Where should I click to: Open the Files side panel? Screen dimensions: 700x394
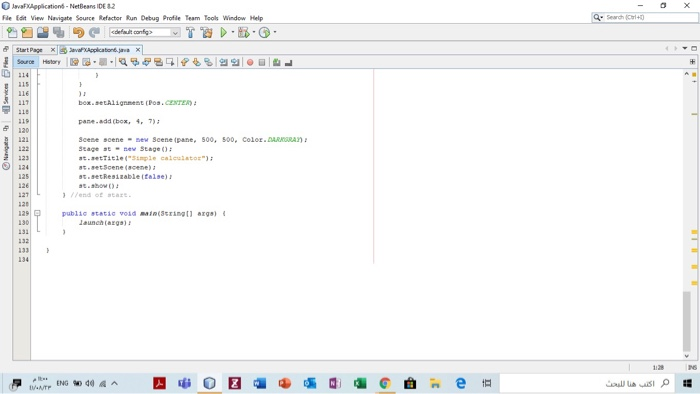click(6, 67)
